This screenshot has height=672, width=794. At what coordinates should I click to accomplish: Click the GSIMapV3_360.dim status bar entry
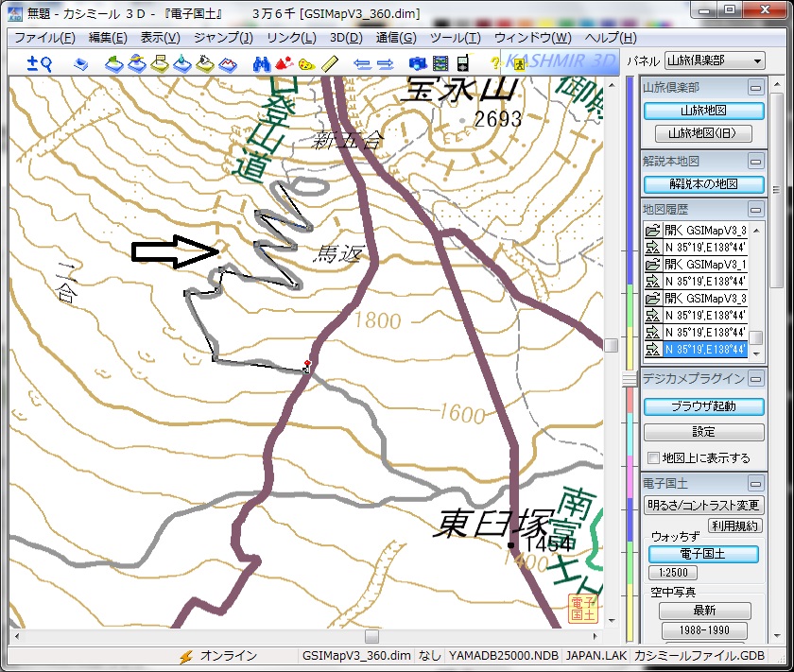click(356, 656)
